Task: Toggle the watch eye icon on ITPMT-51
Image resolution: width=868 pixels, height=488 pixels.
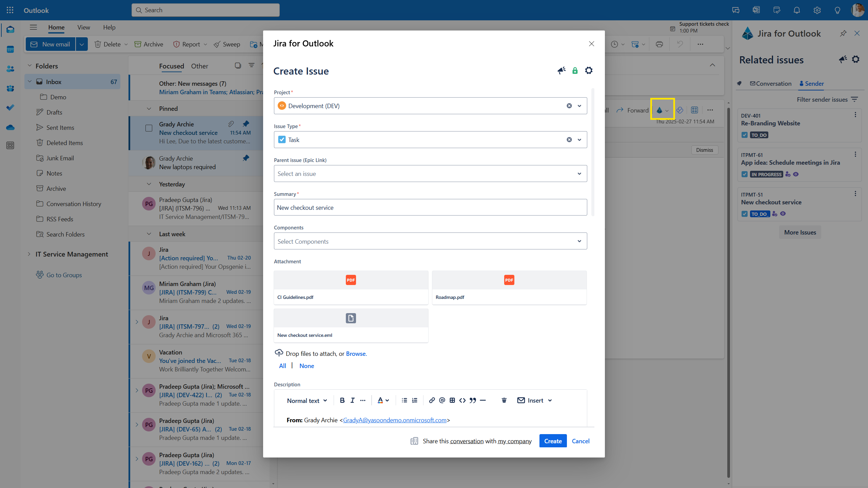Action: tap(783, 214)
